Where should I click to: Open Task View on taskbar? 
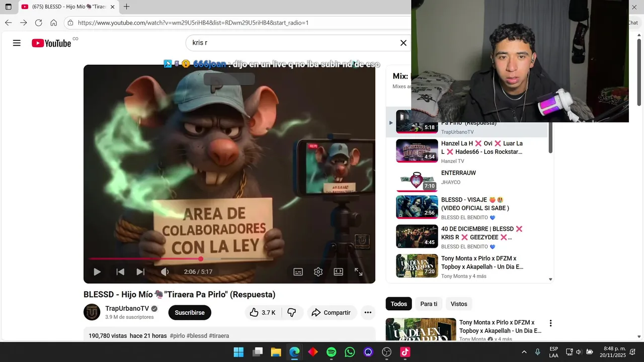(258, 352)
